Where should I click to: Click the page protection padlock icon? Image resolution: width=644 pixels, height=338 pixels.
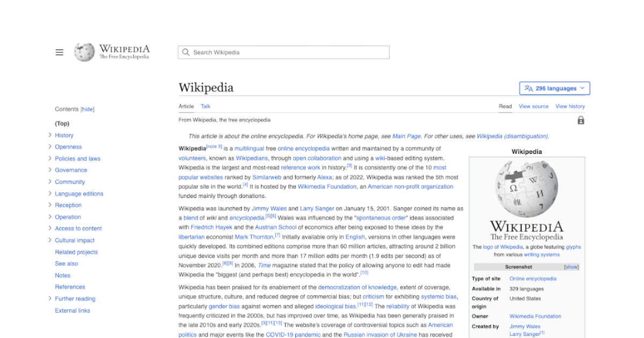(x=580, y=121)
